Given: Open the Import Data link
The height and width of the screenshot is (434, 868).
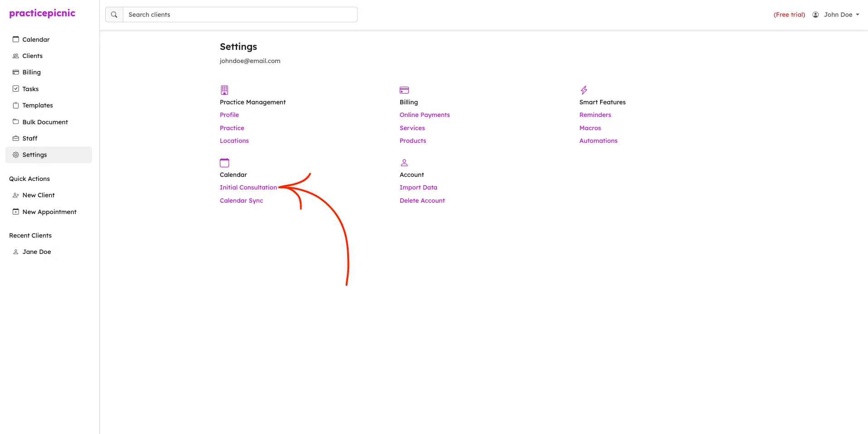Looking at the screenshot, I should click(418, 187).
